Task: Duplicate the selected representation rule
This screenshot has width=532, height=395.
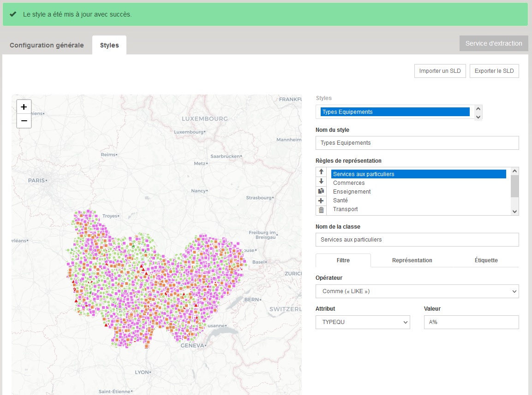Action: (x=321, y=191)
